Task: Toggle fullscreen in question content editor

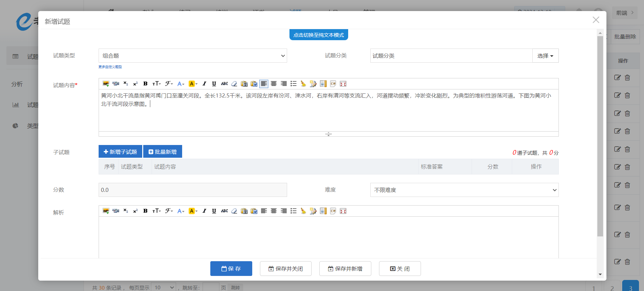Action: [343, 84]
